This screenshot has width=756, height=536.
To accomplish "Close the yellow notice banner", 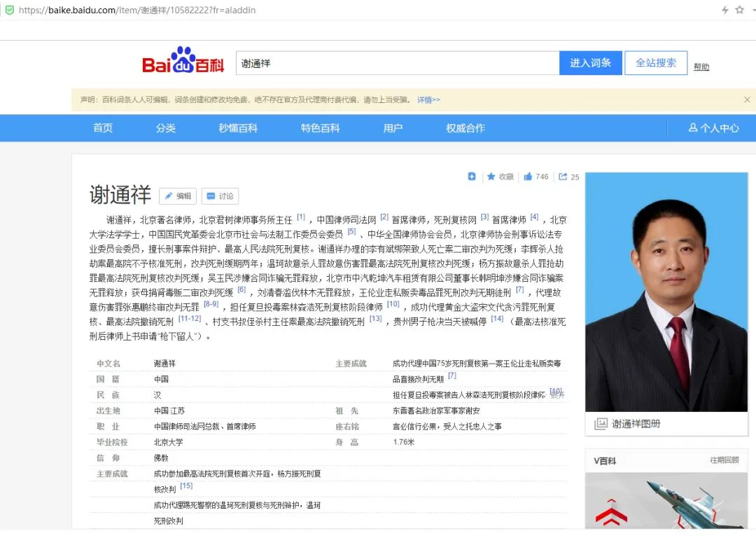I will pyautogui.click(x=747, y=100).
